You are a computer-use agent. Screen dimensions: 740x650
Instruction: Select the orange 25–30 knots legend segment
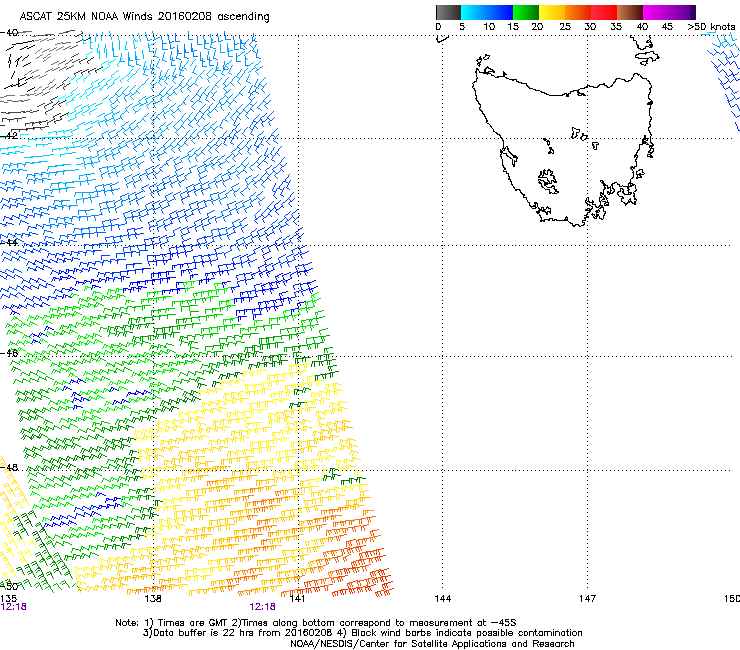578,12
